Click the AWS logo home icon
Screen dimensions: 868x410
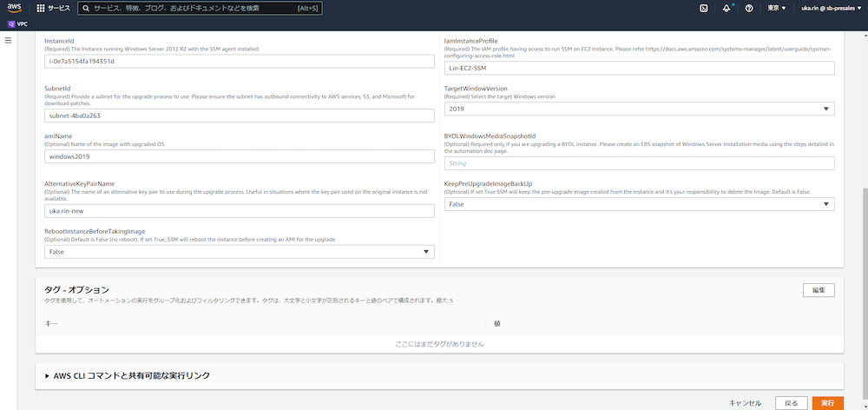14,8
